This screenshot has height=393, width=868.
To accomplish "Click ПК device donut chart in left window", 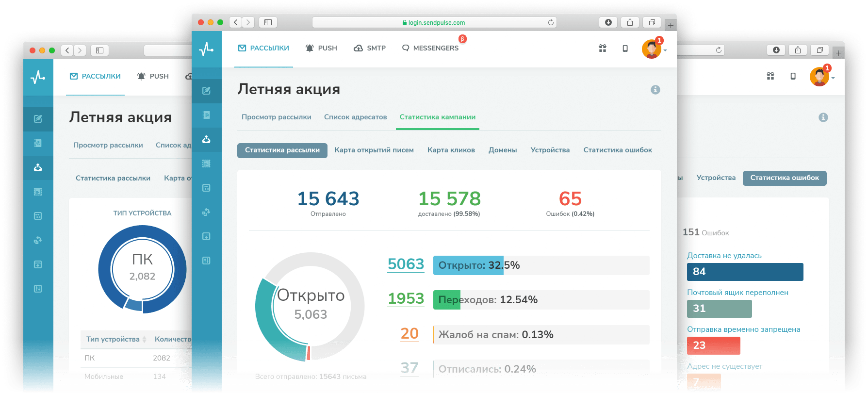I will tap(142, 269).
